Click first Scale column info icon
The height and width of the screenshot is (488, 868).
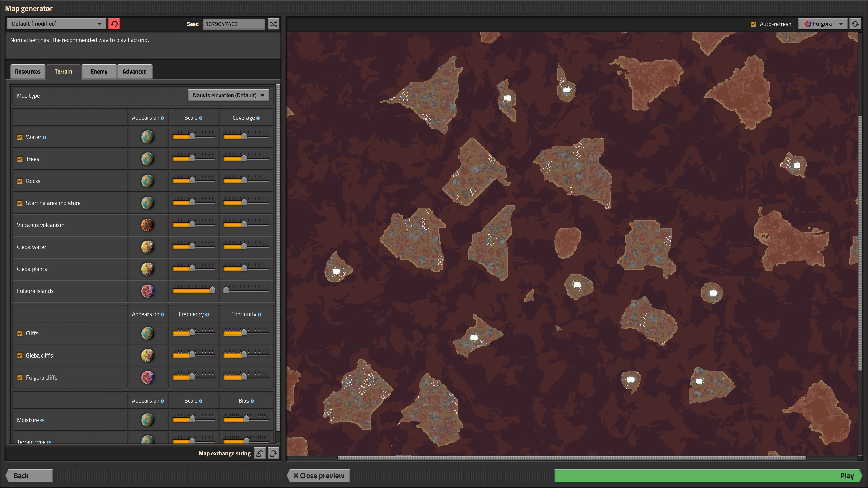tap(201, 118)
